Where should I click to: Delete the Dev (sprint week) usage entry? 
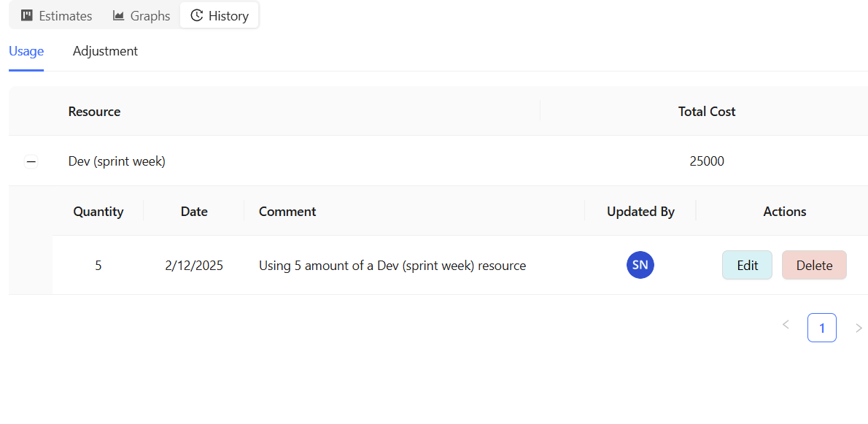pos(814,266)
